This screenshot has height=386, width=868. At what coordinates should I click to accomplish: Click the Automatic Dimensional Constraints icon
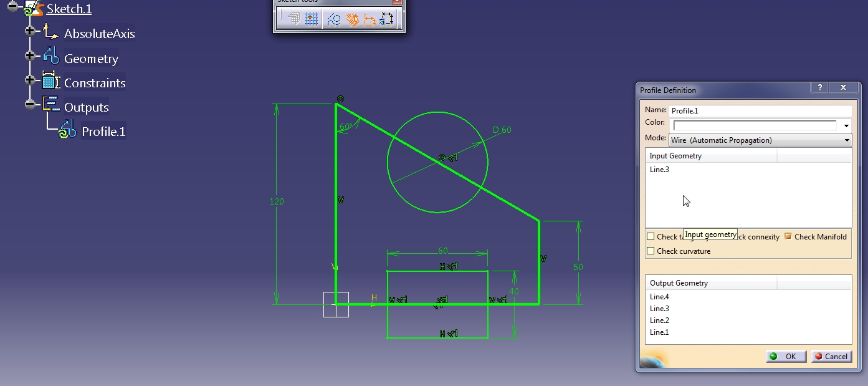(387, 19)
